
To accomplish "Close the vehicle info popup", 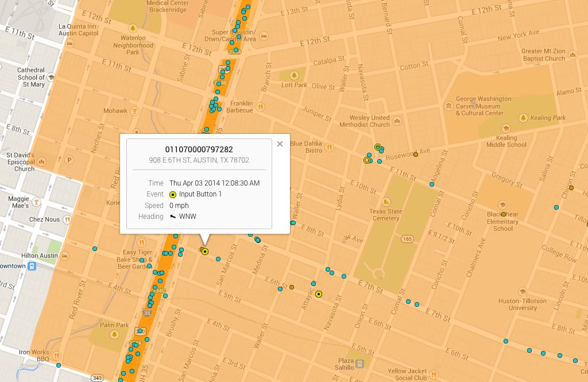I will click(x=280, y=144).
